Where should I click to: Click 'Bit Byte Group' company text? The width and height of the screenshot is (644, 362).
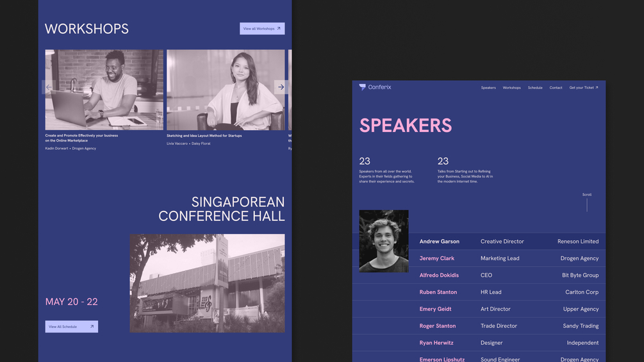click(x=581, y=275)
